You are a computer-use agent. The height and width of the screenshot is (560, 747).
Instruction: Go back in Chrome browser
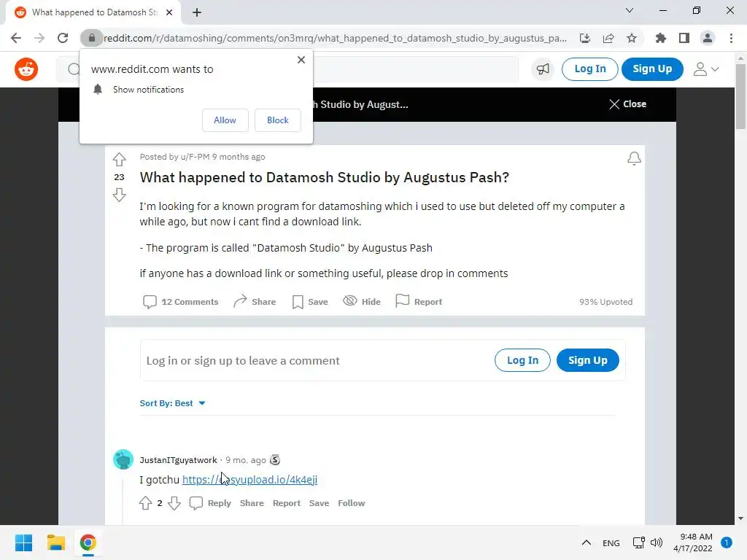click(x=16, y=38)
